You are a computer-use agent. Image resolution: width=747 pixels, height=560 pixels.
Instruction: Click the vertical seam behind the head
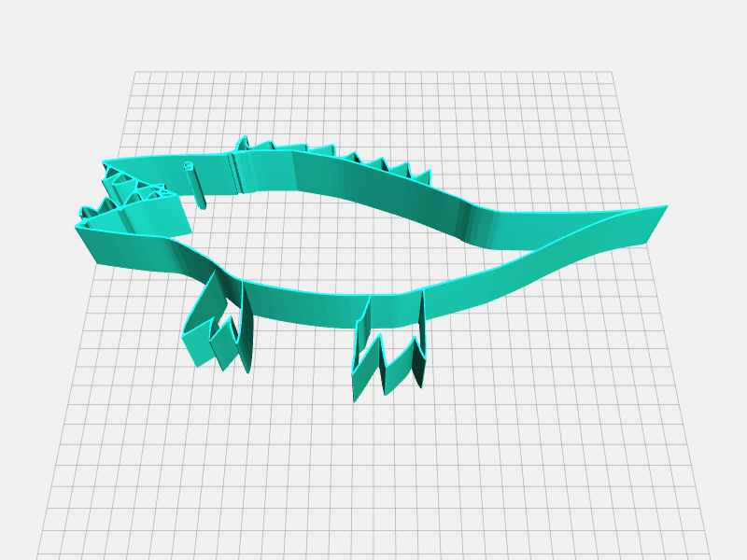[234, 172]
